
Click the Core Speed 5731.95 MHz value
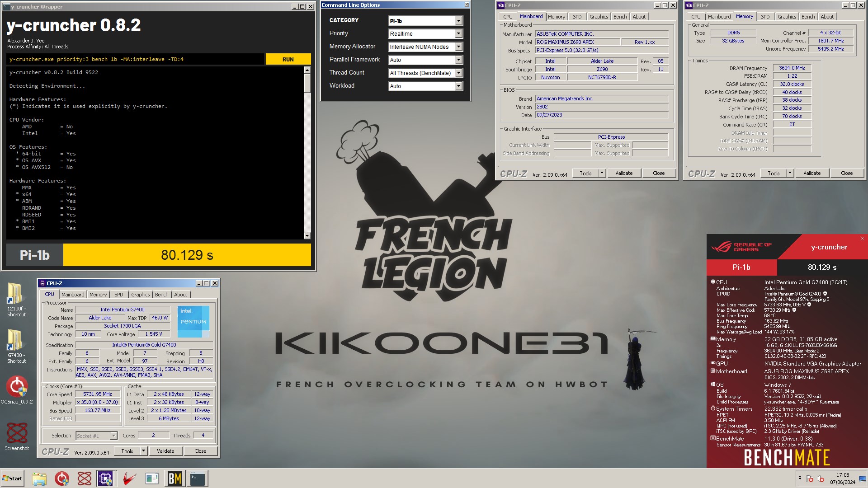click(98, 394)
